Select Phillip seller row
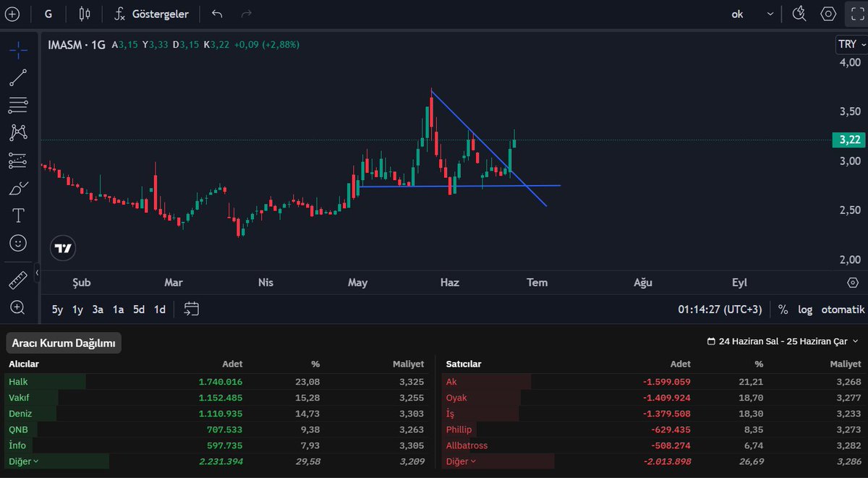Viewport: 868px width, 478px height. (x=652, y=430)
